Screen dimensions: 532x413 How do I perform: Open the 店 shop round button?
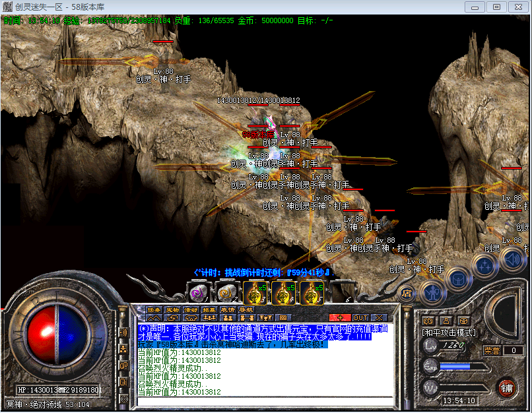[407, 294]
